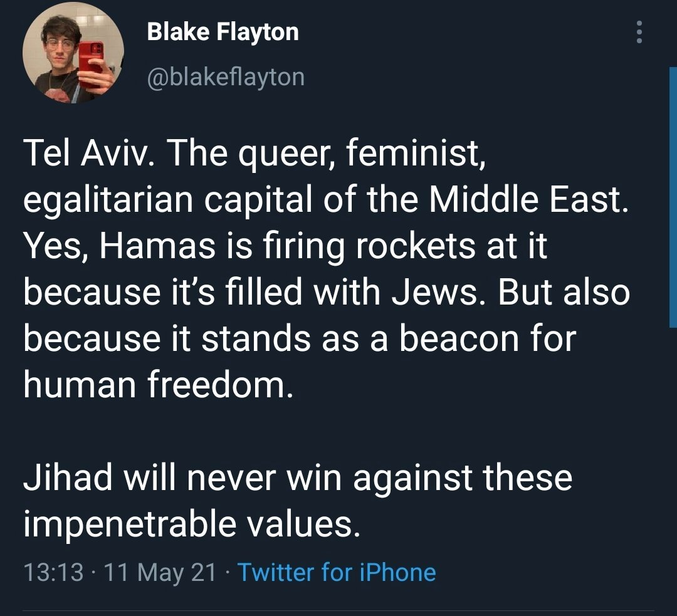Click the word "Jihad" in the tweet

68,477
